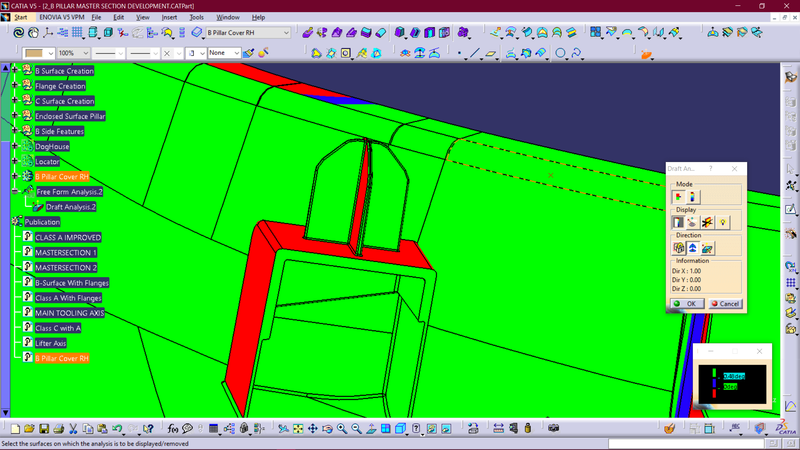The image size is (800, 450).
Task: Click the green color in draft legend
Action: (x=714, y=373)
